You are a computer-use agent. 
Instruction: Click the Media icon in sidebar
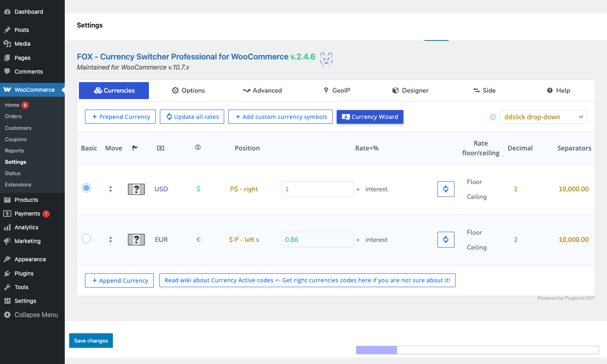tap(7, 44)
